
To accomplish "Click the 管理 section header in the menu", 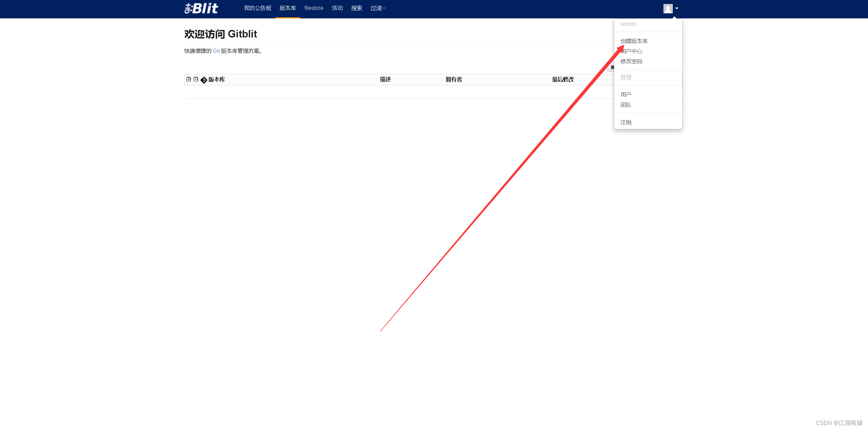I will click(626, 78).
